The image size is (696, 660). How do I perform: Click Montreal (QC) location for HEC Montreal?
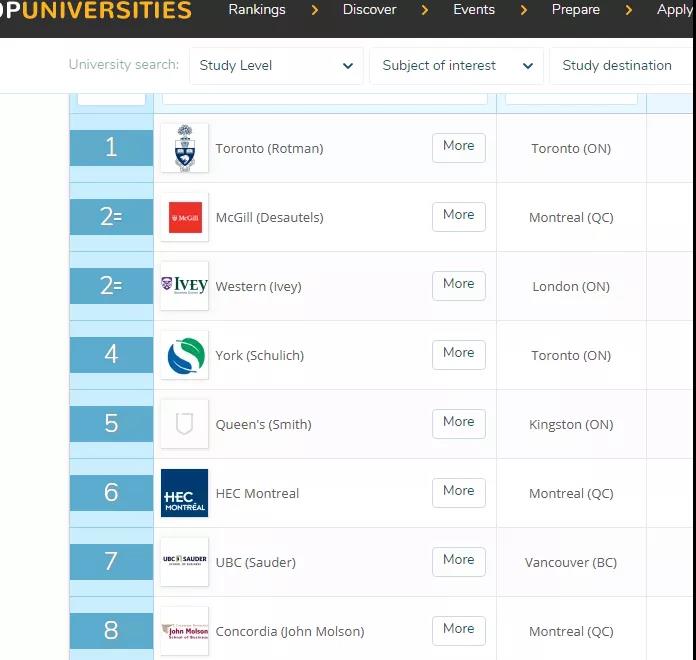[571, 494]
